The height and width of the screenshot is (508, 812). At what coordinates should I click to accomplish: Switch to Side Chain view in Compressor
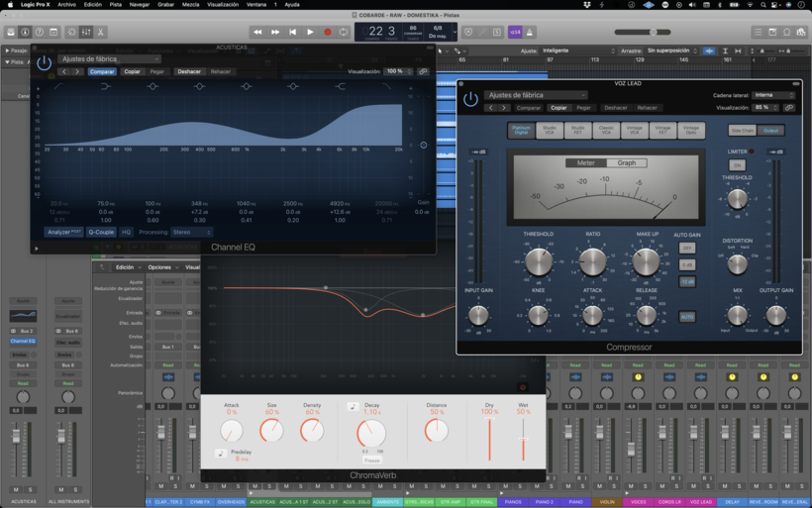click(x=742, y=131)
